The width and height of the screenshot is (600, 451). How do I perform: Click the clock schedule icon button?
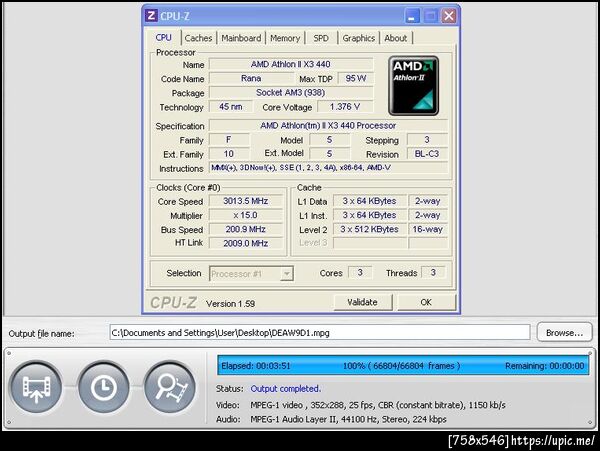[x=104, y=388]
